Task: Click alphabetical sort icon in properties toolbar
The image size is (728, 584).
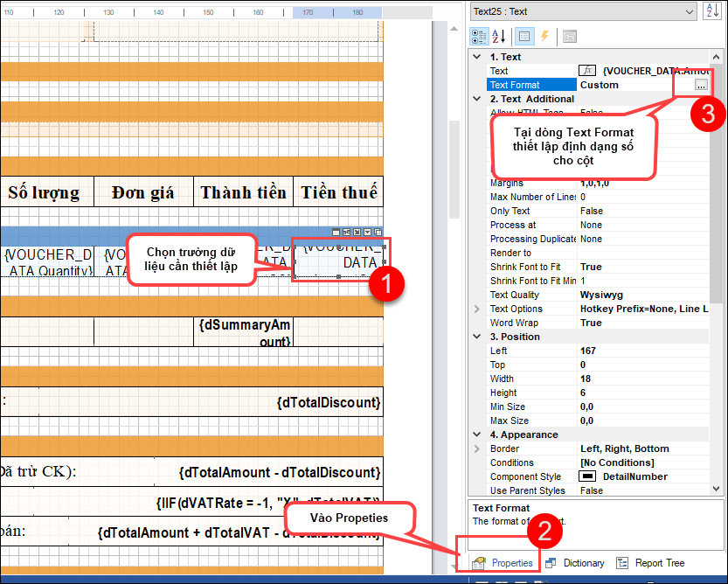Action: click(x=500, y=37)
